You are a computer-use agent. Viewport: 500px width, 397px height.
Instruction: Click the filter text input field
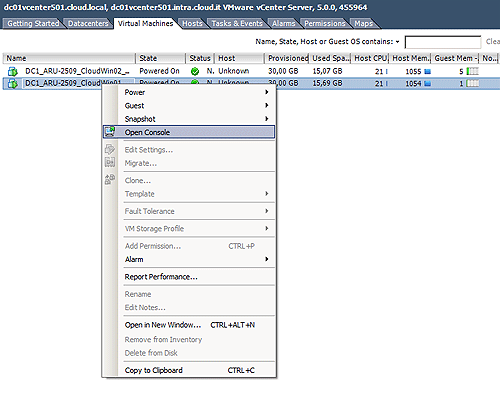(x=443, y=42)
